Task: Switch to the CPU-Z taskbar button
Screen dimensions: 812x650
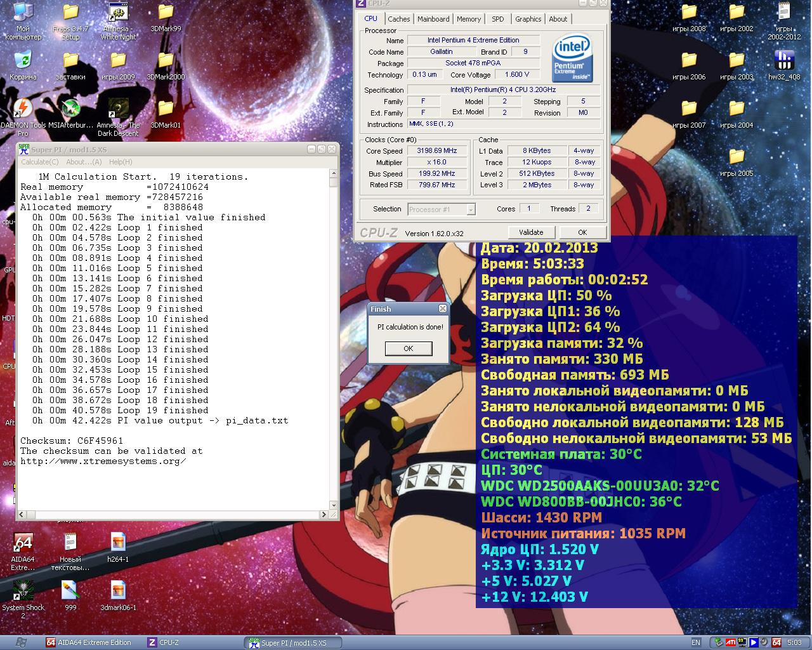Action: 193,642
